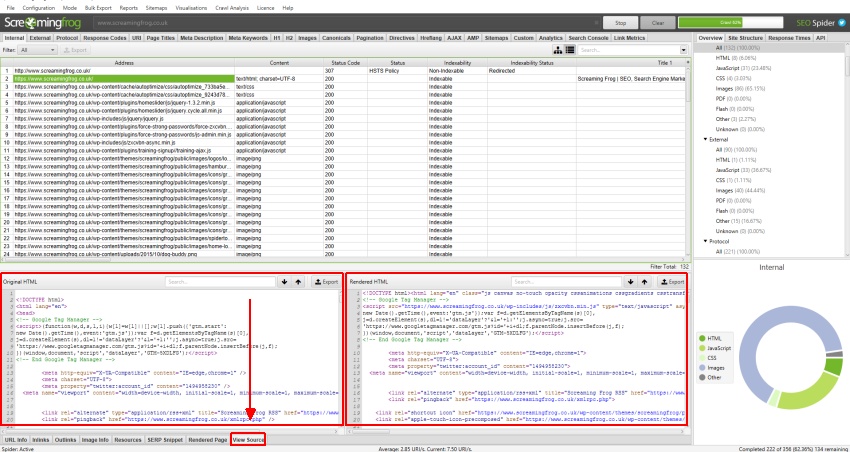Viewport: 850px width, 452px height.
Task: Click the Other legend color swatch
Action: pos(703,377)
